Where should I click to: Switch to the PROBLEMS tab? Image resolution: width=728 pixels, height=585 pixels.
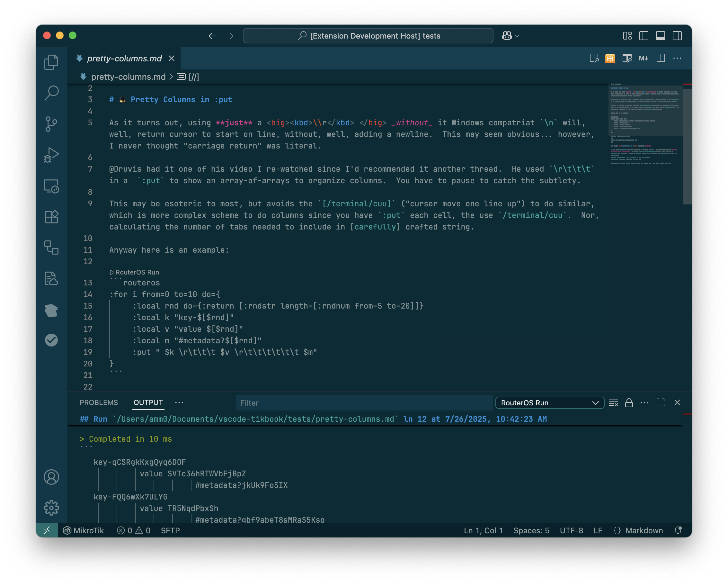point(99,403)
